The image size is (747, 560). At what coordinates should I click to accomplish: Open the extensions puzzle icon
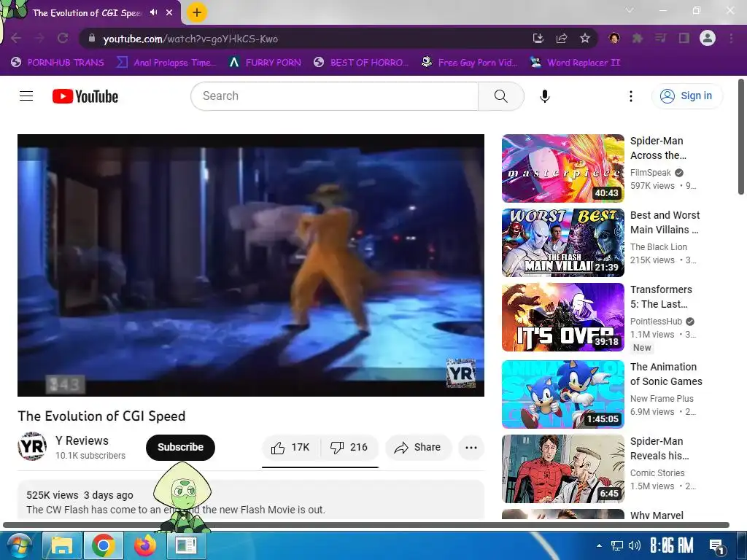tap(638, 38)
